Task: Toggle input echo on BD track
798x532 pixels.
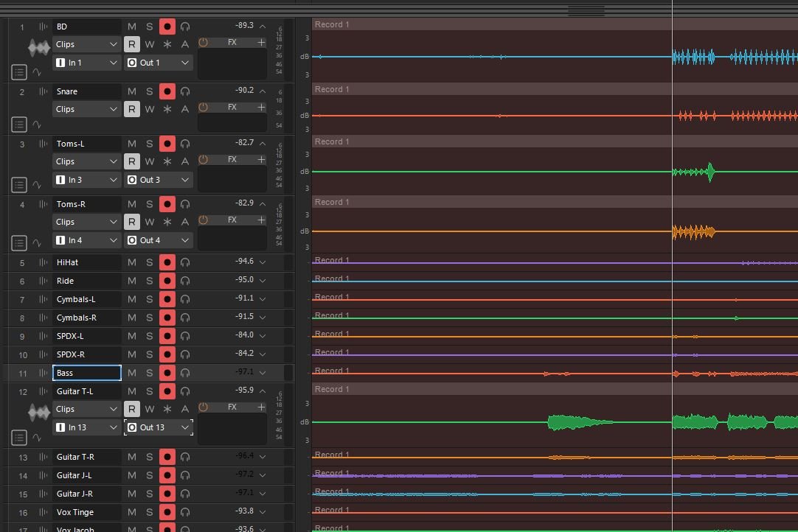Action: (x=185, y=27)
